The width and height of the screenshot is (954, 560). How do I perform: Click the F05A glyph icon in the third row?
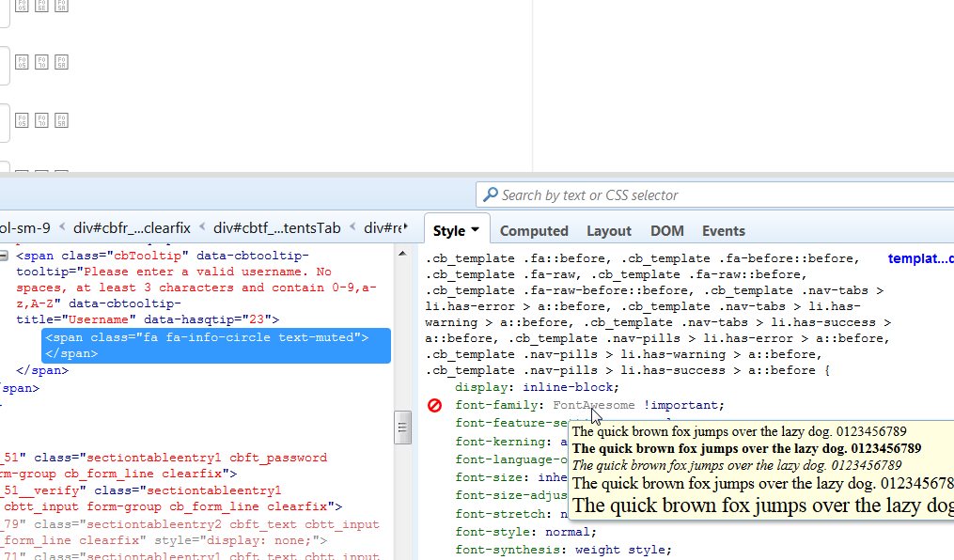(x=61, y=120)
